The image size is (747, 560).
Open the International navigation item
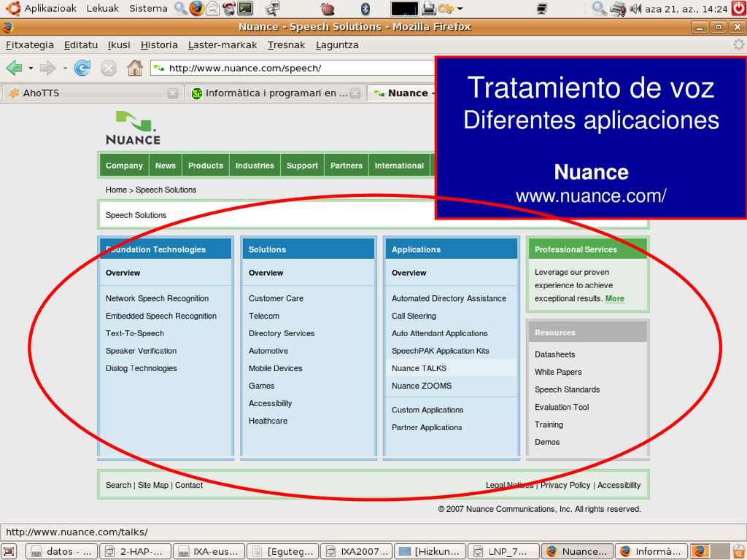pos(399,166)
